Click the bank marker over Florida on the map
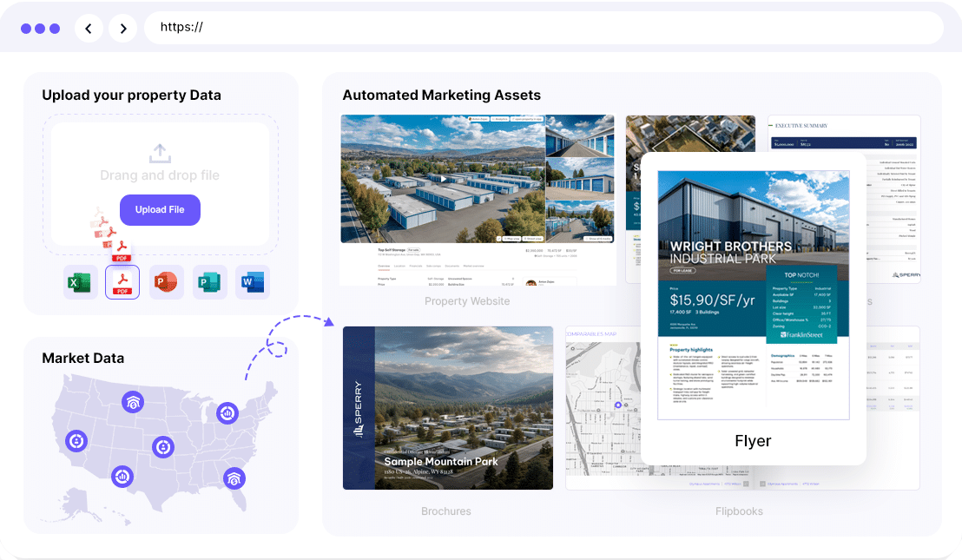The width and height of the screenshot is (962, 560). pyautogui.click(x=234, y=478)
